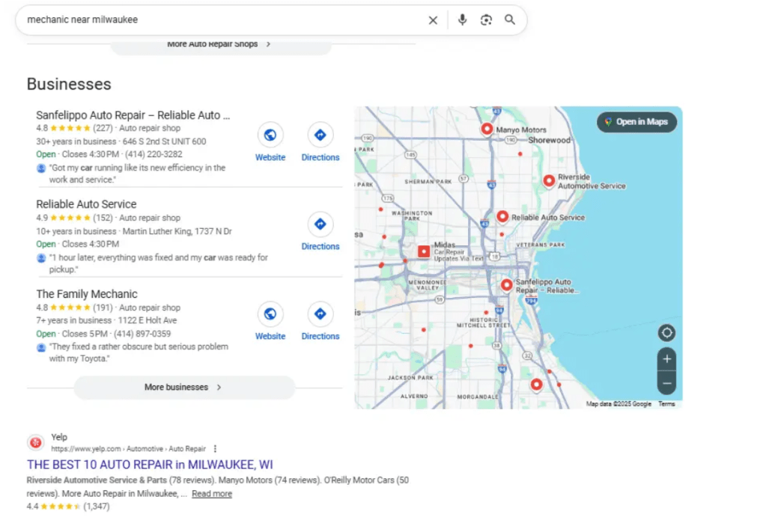Select the Midas marker on map
766x532 pixels.
coord(423,251)
